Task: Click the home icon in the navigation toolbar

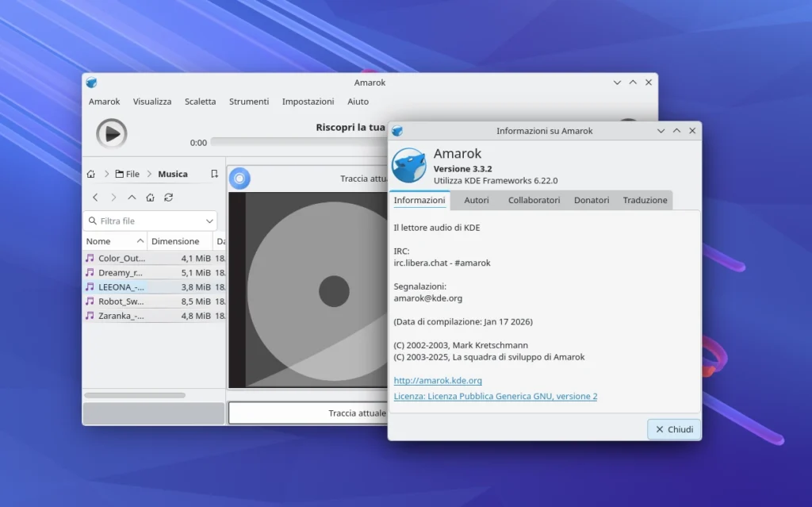Action: pyautogui.click(x=150, y=198)
